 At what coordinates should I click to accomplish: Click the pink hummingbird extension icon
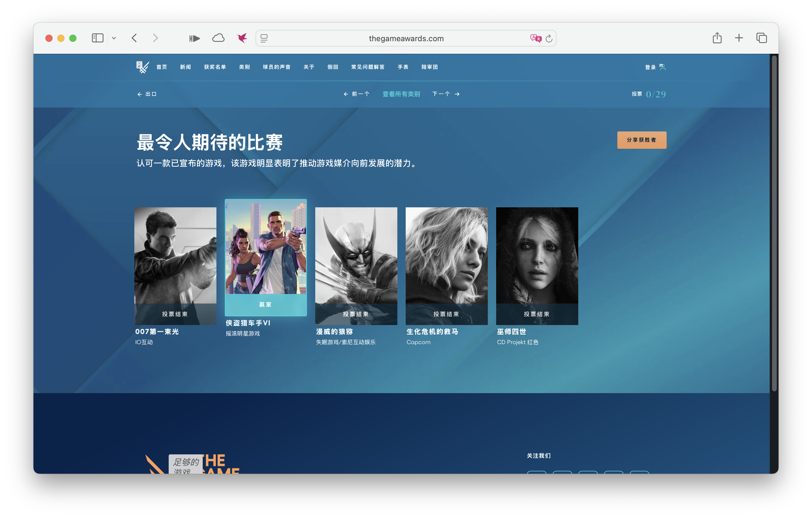pyautogui.click(x=242, y=38)
